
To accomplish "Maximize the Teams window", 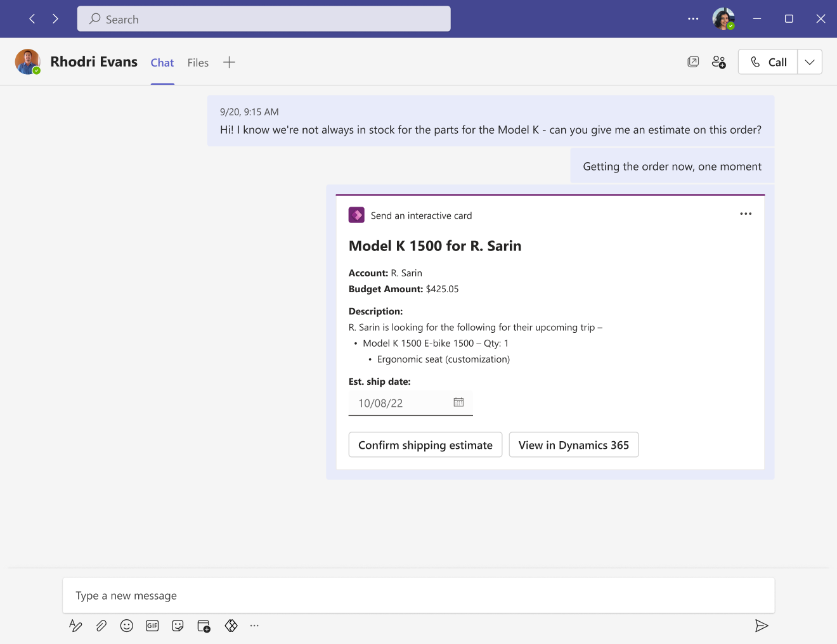I will pyautogui.click(x=789, y=19).
